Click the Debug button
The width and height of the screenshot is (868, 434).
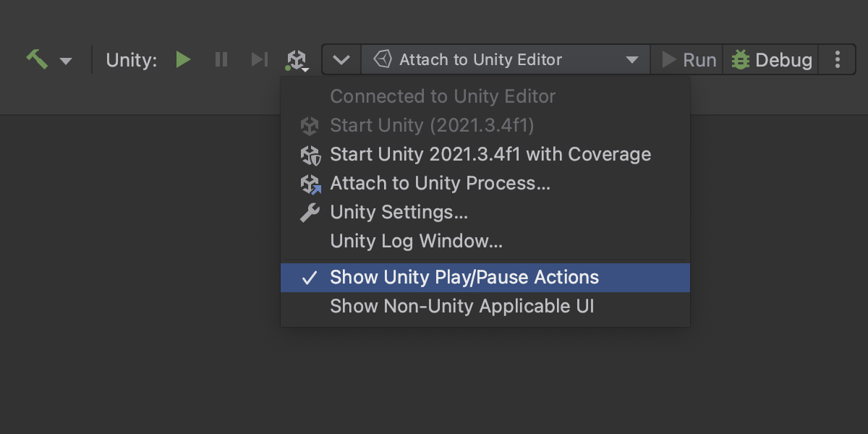(x=771, y=60)
